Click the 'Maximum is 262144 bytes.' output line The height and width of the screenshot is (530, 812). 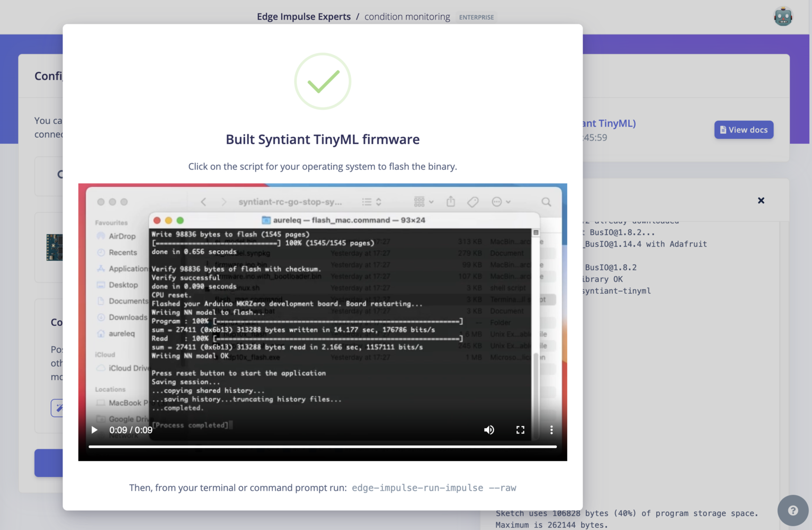(551, 525)
